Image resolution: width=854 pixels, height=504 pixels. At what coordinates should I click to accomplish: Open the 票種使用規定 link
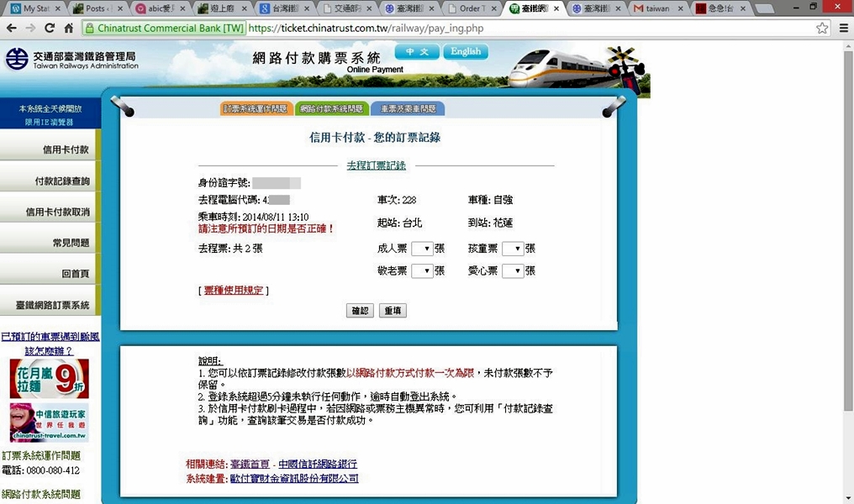233,291
